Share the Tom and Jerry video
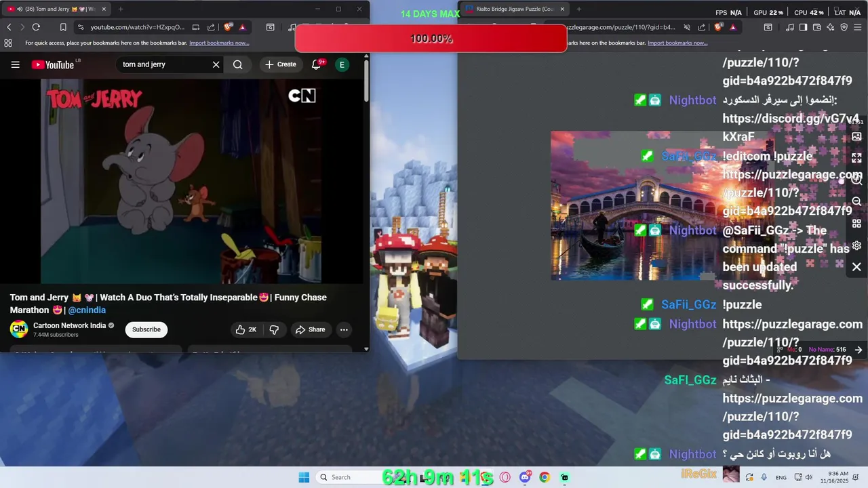The width and height of the screenshot is (868, 488). (309, 329)
